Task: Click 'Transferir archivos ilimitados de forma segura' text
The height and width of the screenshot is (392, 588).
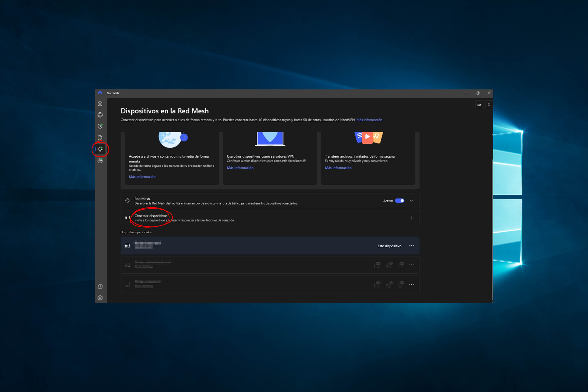Action: pyautogui.click(x=360, y=157)
